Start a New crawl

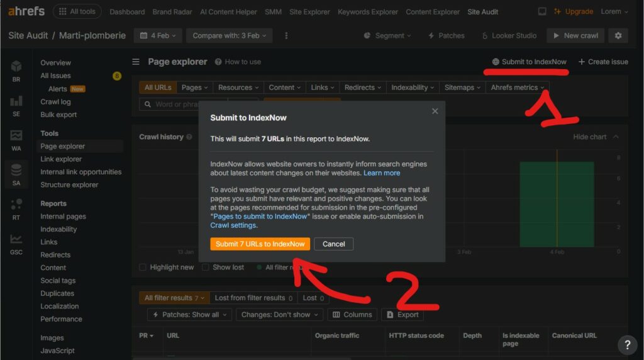[575, 36]
